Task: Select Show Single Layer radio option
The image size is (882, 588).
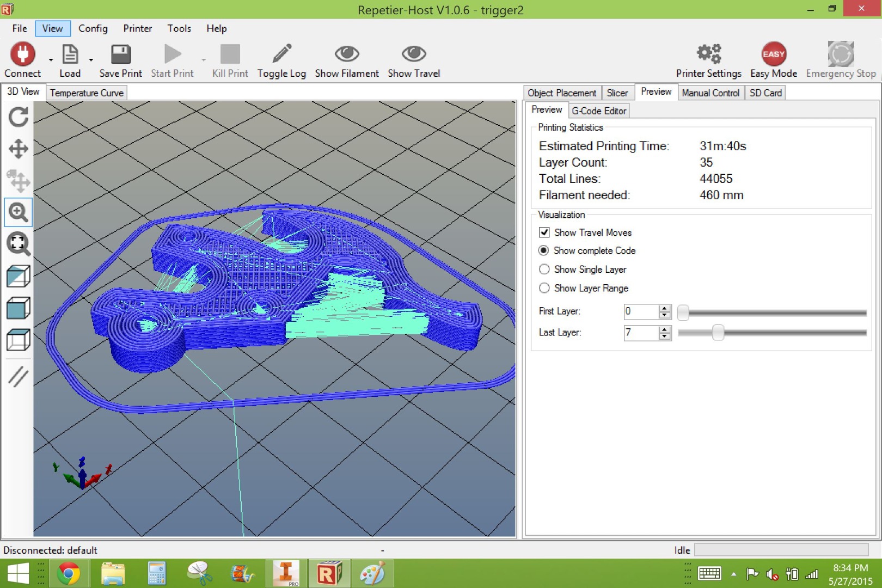Action: [544, 269]
